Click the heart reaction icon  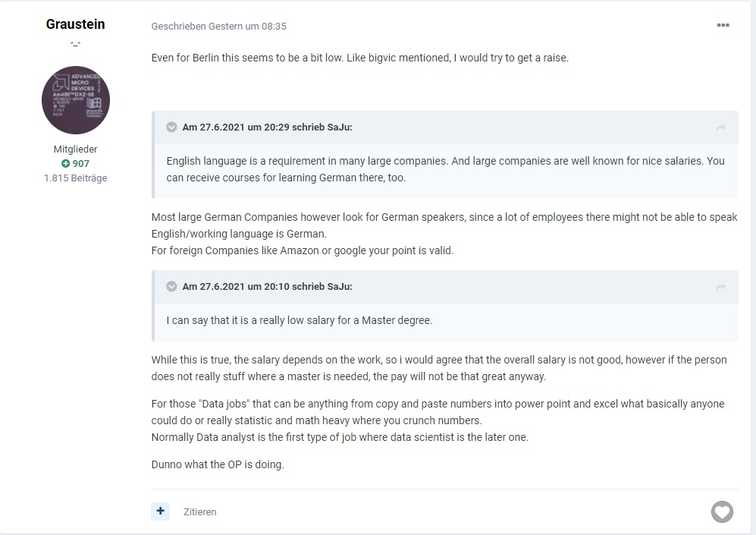(722, 511)
